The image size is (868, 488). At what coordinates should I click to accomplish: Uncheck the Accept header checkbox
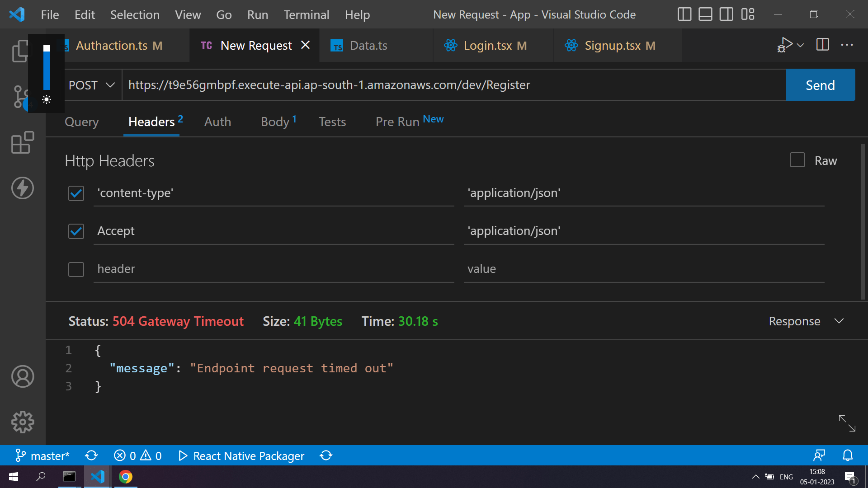[76, 231]
